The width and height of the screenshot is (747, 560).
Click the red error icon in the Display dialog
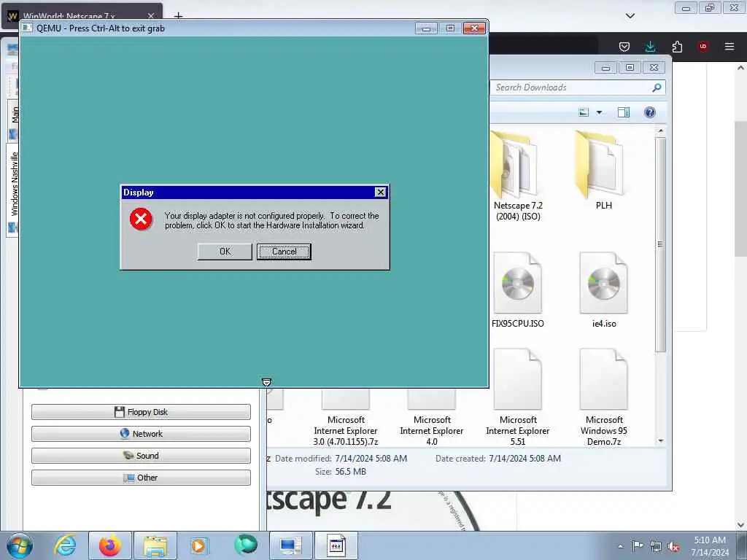pyautogui.click(x=141, y=219)
